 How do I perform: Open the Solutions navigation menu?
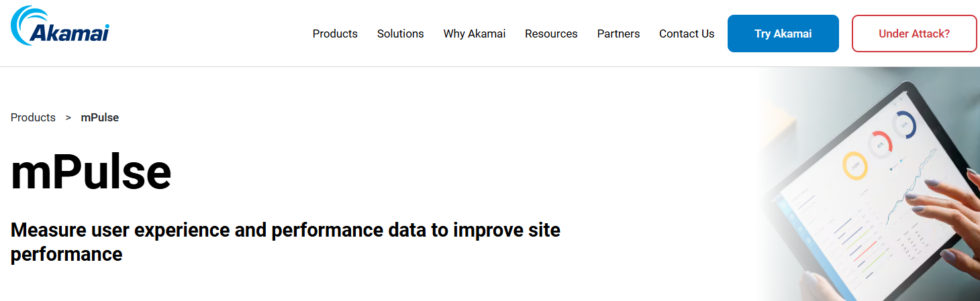400,34
